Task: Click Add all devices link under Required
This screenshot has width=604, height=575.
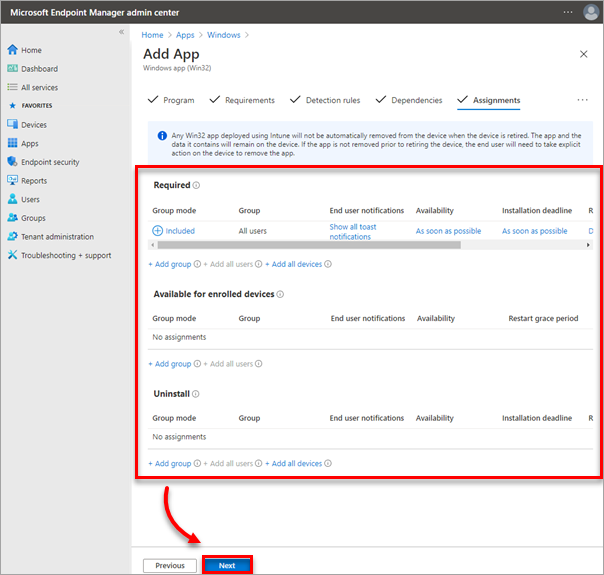Action: (297, 264)
